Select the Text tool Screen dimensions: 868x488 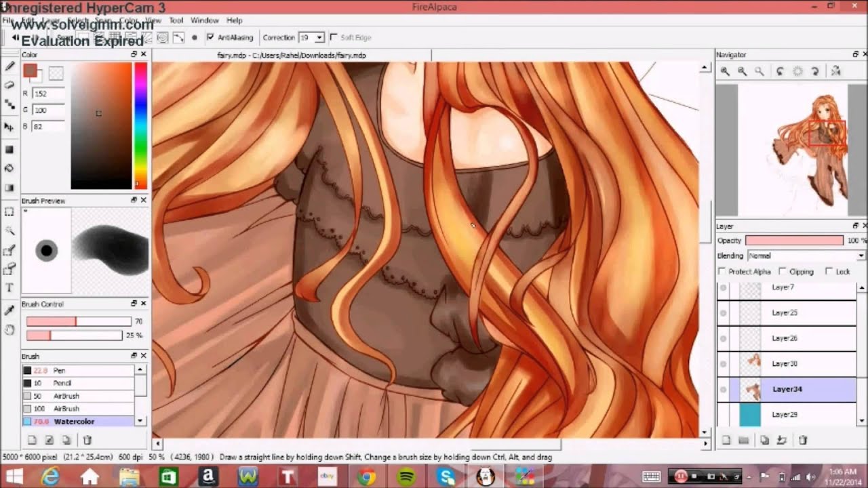(9, 288)
